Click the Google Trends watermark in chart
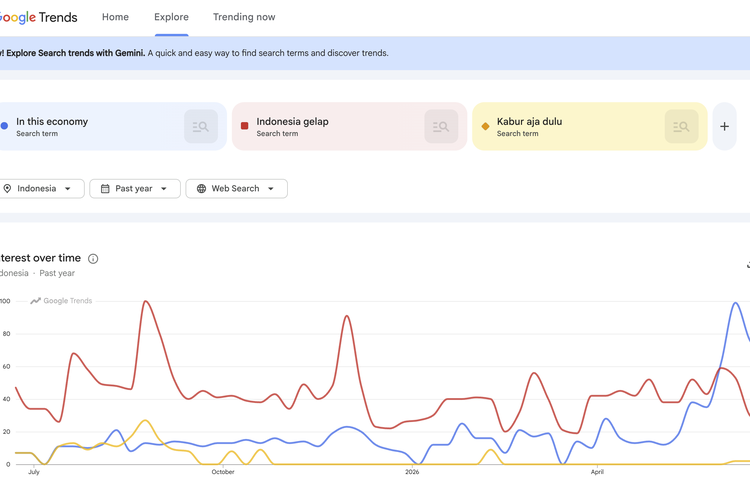The image size is (750, 500). click(61, 300)
